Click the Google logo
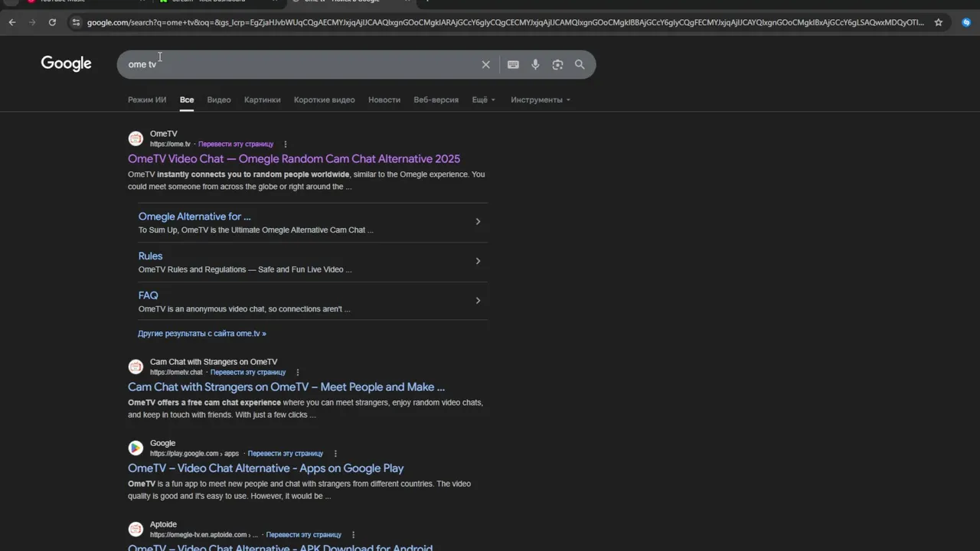The height and width of the screenshot is (551, 980). click(x=66, y=64)
